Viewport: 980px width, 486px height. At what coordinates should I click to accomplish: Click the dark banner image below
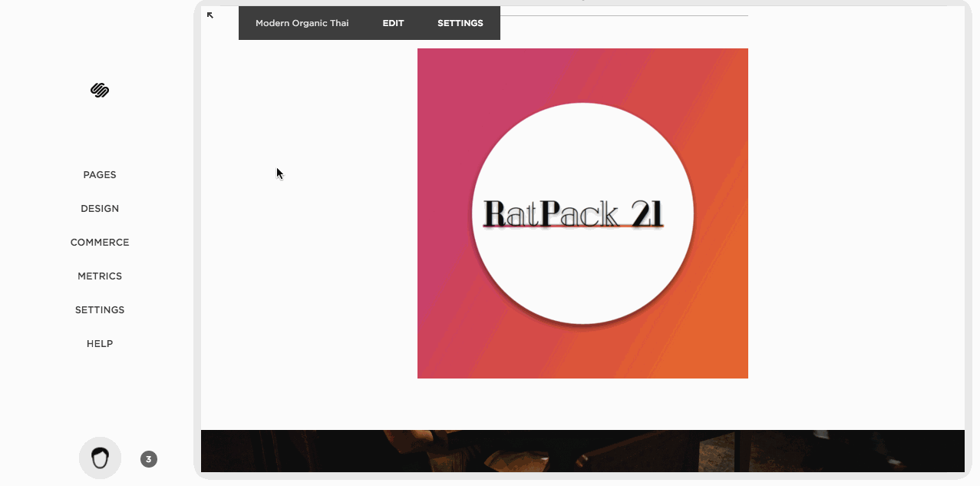click(x=582, y=451)
